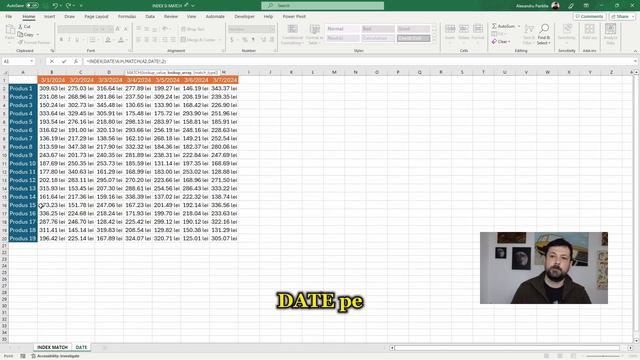
Task: Toggle the AutoSave switch
Action: pos(32,6)
